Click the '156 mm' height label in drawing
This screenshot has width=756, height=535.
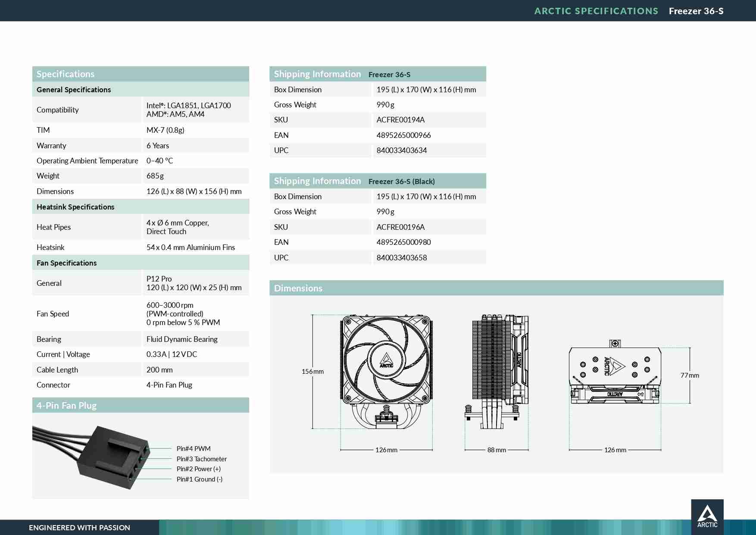312,372
